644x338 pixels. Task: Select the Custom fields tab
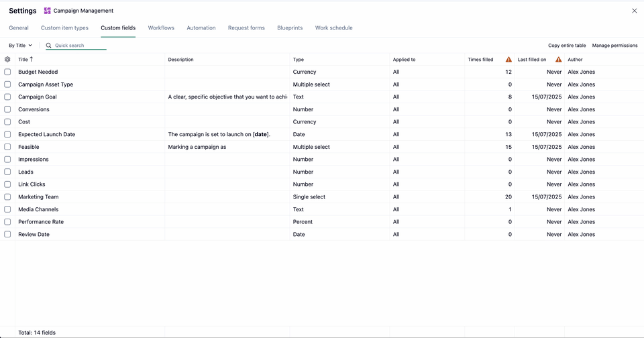118,28
